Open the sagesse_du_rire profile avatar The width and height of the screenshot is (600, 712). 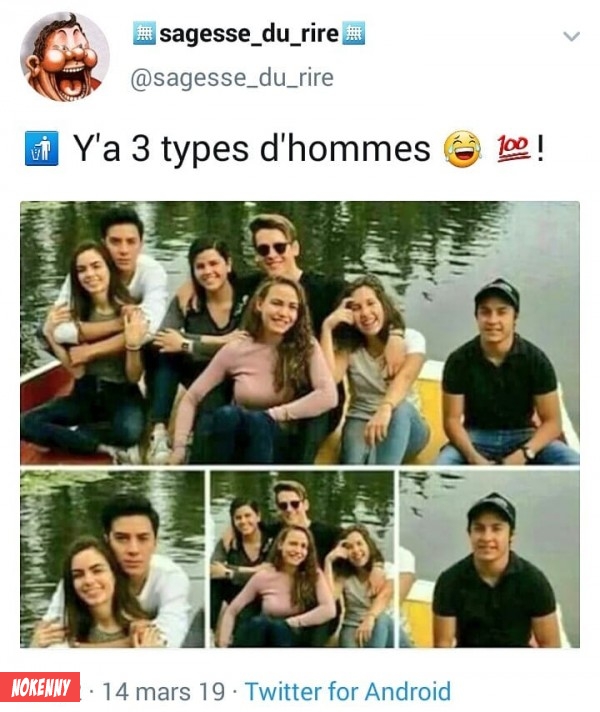[65, 56]
